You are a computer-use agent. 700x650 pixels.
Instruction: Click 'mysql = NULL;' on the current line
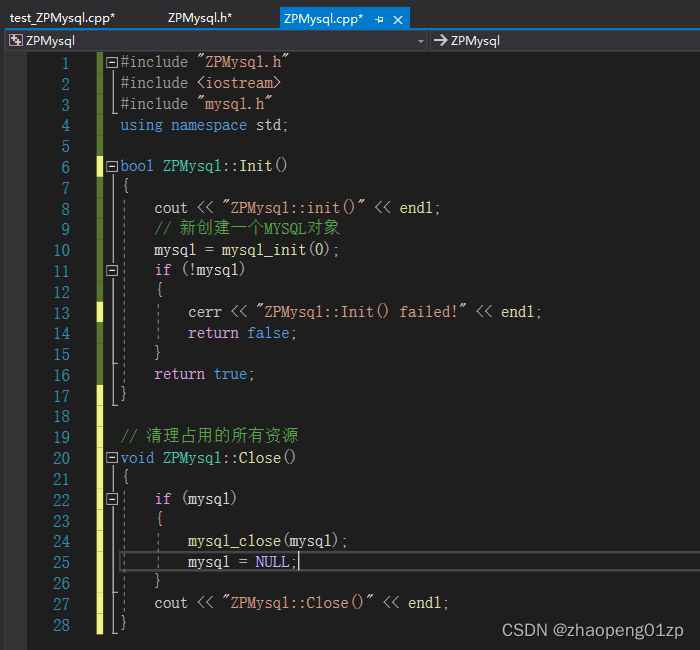coord(242,562)
